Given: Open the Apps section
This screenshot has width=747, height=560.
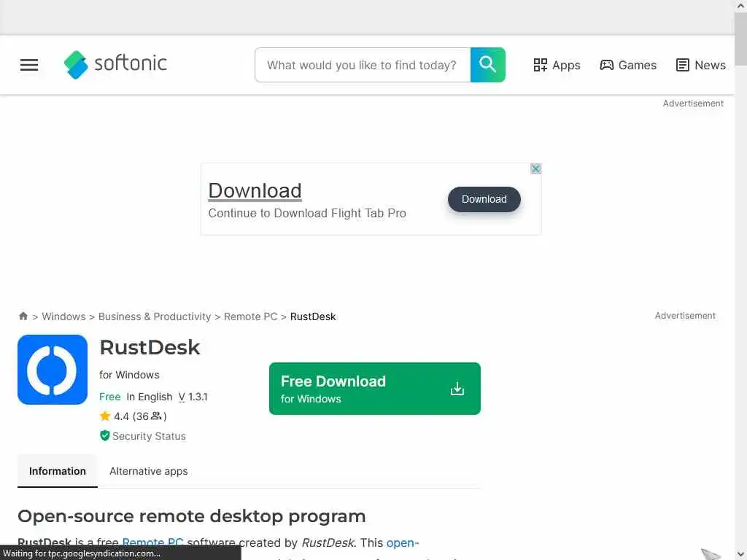Looking at the screenshot, I should (557, 65).
